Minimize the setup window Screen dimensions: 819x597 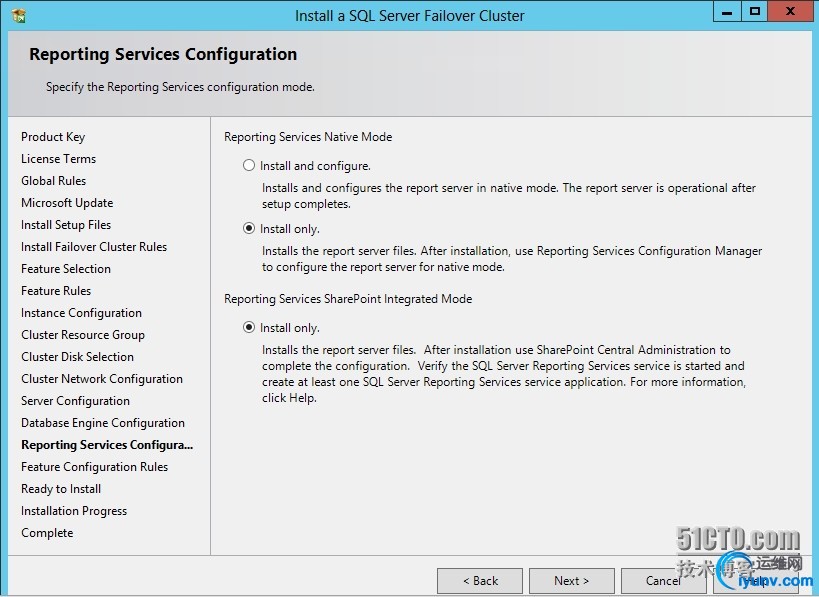(727, 11)
